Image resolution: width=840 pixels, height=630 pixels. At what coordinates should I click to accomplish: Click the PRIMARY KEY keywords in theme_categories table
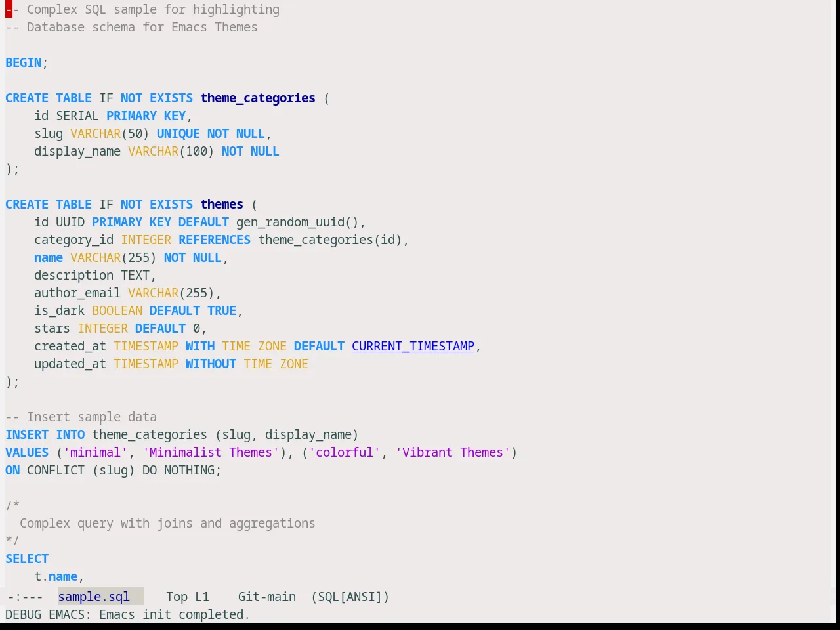click(146, 115)
